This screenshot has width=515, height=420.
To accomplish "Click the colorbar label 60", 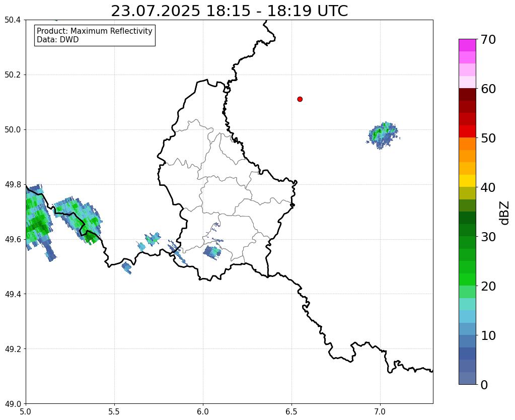I will tap(488, 89).
